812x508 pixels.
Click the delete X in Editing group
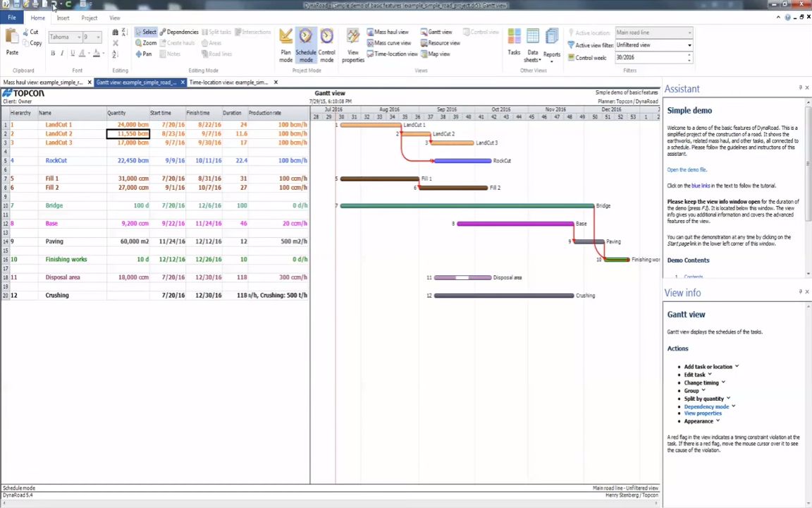pos(115,43)
